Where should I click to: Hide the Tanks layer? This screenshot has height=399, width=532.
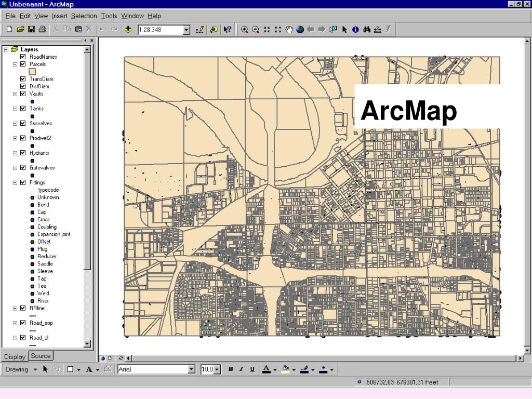[x=23, y=109]
